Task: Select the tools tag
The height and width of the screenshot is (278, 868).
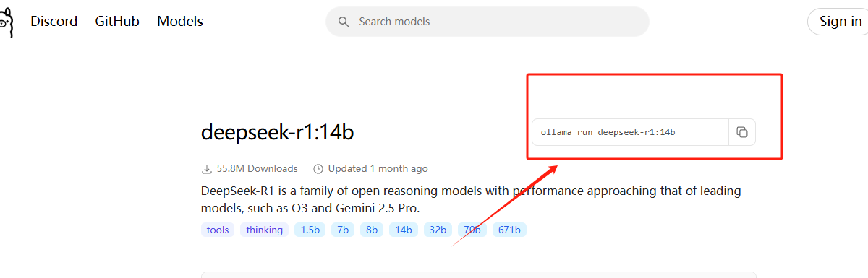Action: pyautogui.click(x=218, y=230)
